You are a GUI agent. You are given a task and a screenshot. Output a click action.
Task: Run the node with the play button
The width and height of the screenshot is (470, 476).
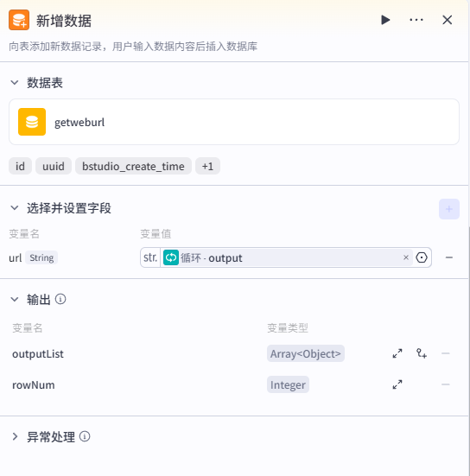[385, 20]
